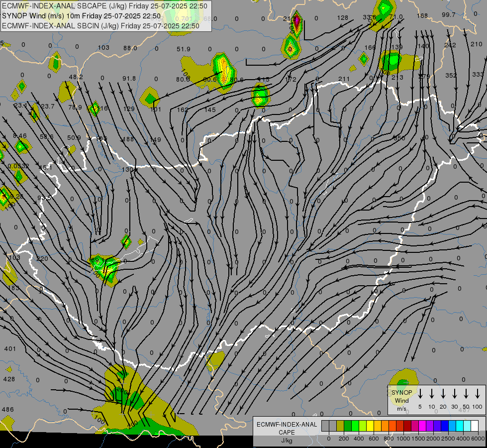Click the ECMWF-INDEX-ANAL CAPE legend label
Viewport: 487px width, 448px height.
tap(287, 428)
